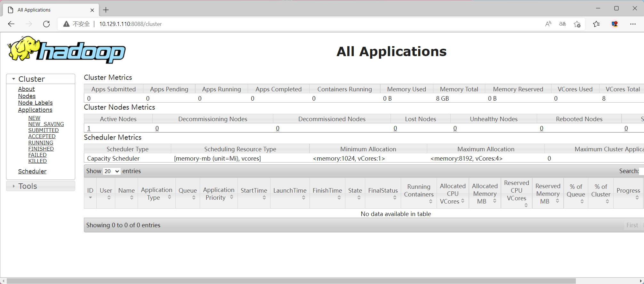
Task: Filter applications by ACCEPTED state
Action: click(42, 136)
